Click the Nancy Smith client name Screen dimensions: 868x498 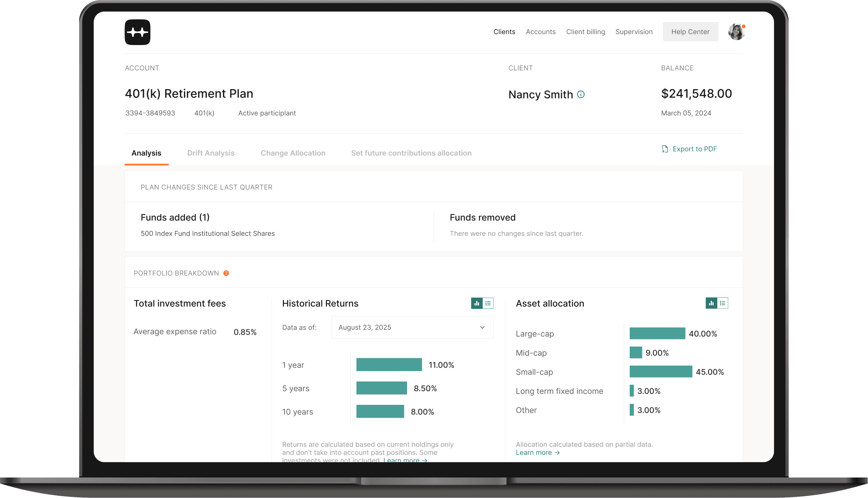pos(540,95)
